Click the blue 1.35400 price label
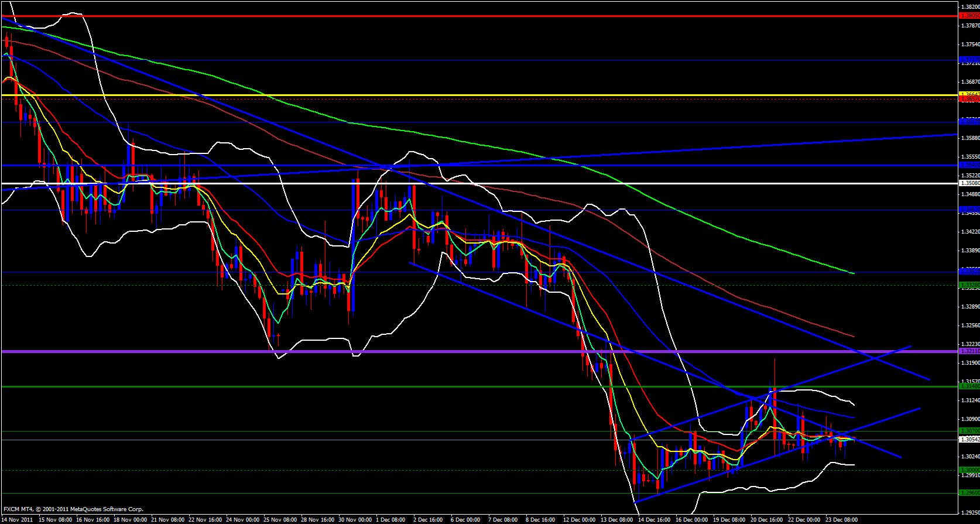 click(x=969, y=165)
